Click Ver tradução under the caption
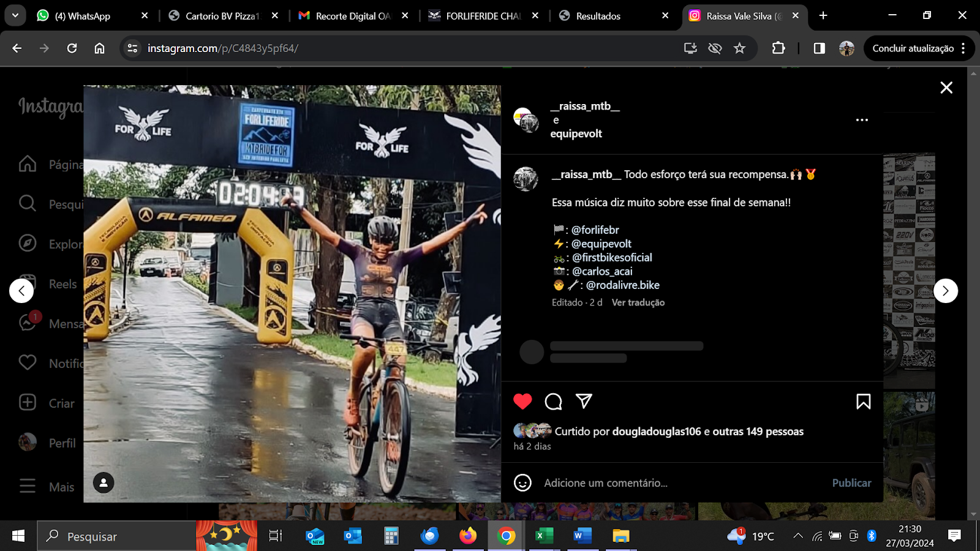 pyautogui.click(x=638, y=302)
